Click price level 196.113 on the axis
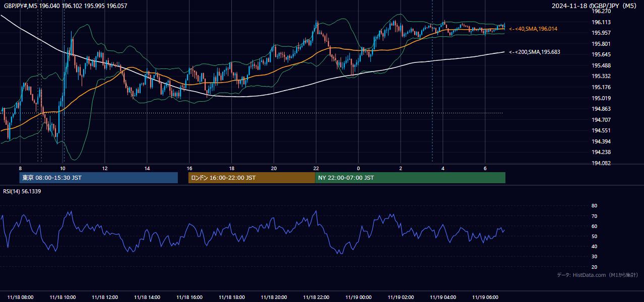This screenshot has height=302, width=644. (x=601, y=22)
